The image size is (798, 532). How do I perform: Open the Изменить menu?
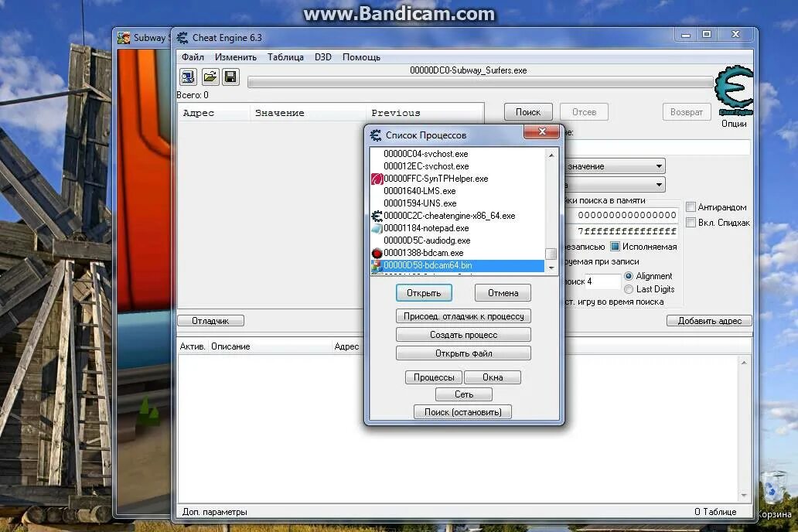pyautogui.click(x=236, y=57)
